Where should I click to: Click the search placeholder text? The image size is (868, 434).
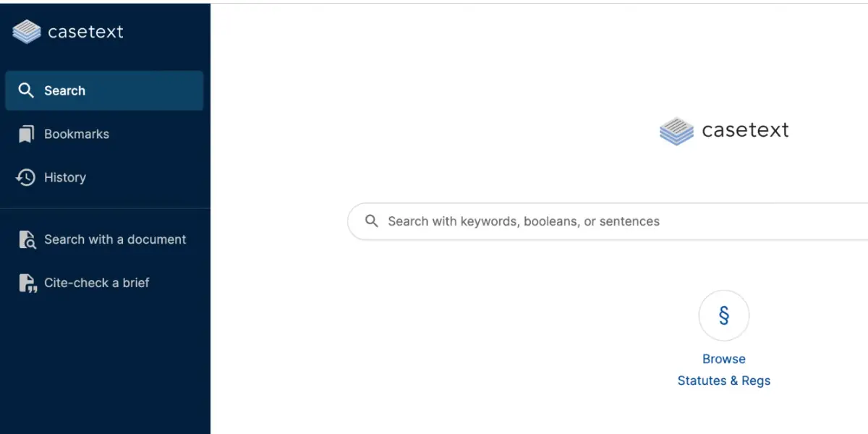click(x=524, y=221)
